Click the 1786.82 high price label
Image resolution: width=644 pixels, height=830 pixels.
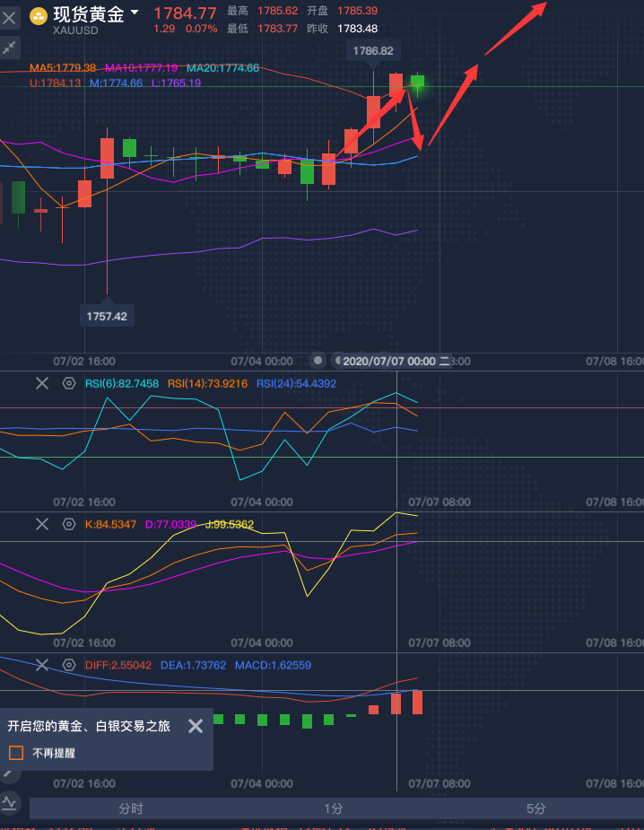tap(373, 51)
